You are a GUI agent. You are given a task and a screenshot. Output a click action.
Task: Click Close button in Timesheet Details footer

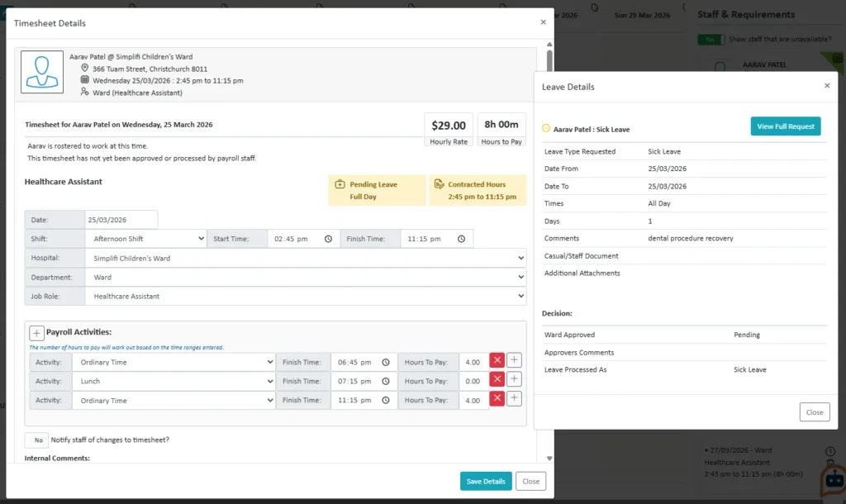click(531, 481)
